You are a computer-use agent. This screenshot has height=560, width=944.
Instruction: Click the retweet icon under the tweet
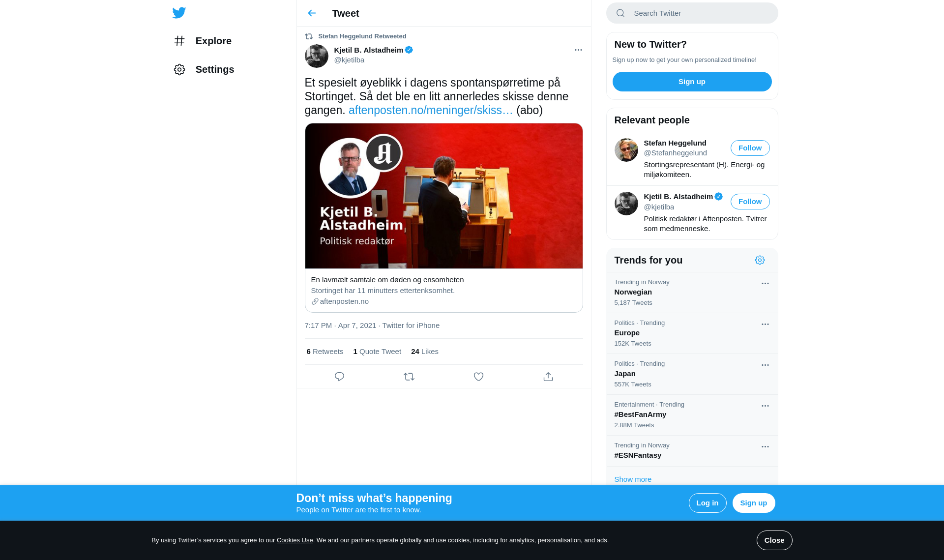[409, 377]
